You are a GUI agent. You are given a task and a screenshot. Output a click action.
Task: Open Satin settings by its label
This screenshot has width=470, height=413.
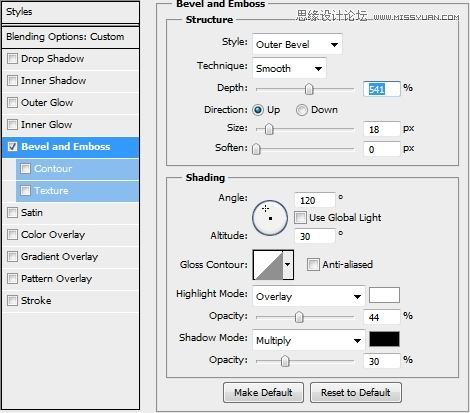(x=32, y=213)
